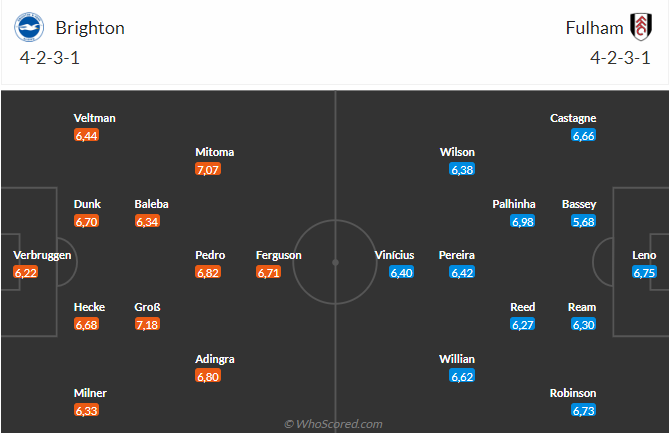672x433 pixels.
Task: Click the WhoScored.com watermark
Action: tap(334, 424)
